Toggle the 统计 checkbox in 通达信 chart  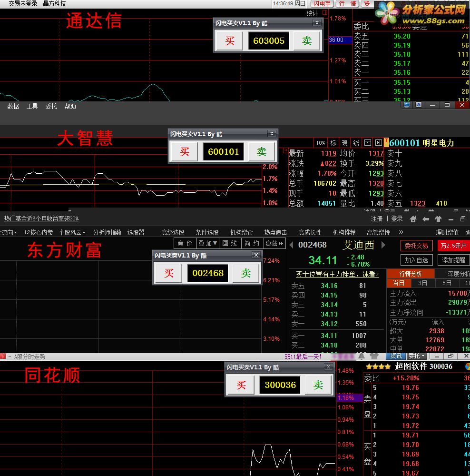pyautogui.click(x=325, y=12)
